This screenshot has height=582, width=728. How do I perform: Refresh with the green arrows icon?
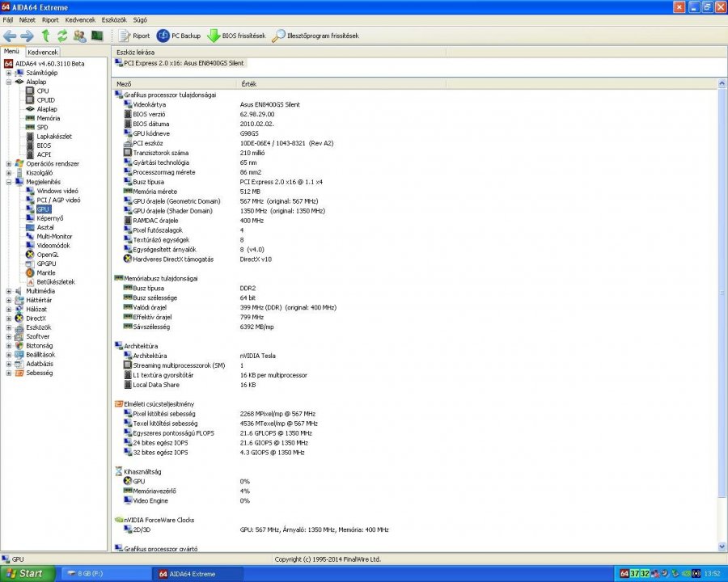click(x=62, y=36)
